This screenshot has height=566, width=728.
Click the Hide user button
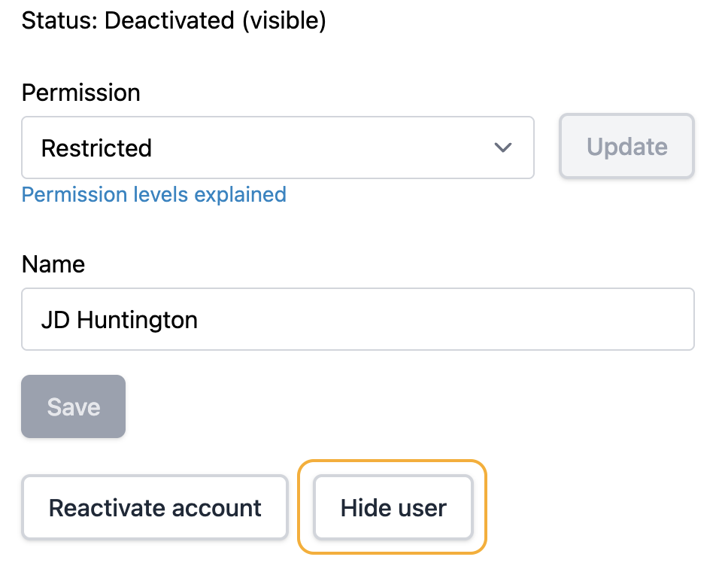pos(393,508)
